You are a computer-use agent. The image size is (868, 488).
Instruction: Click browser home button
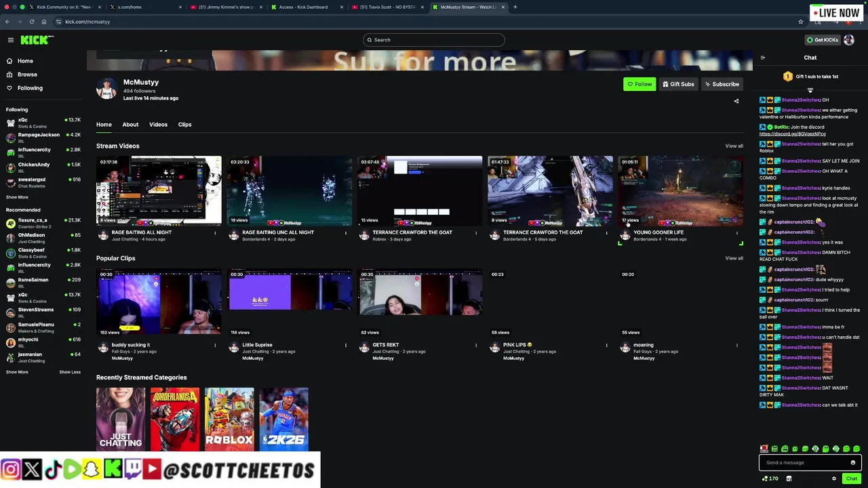click(x=43, y=22)
